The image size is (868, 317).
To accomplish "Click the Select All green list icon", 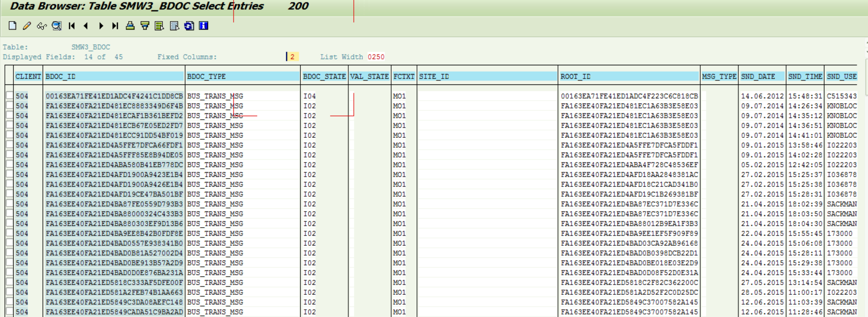I will (159, 26).
